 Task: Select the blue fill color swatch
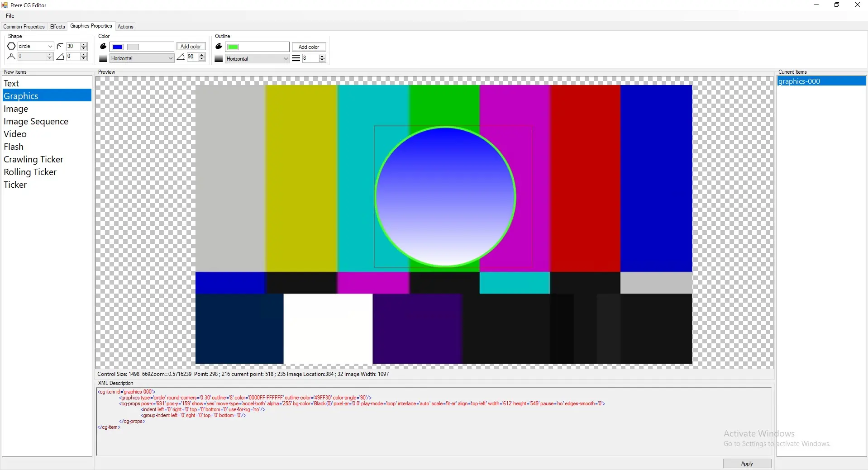point(118,47)
